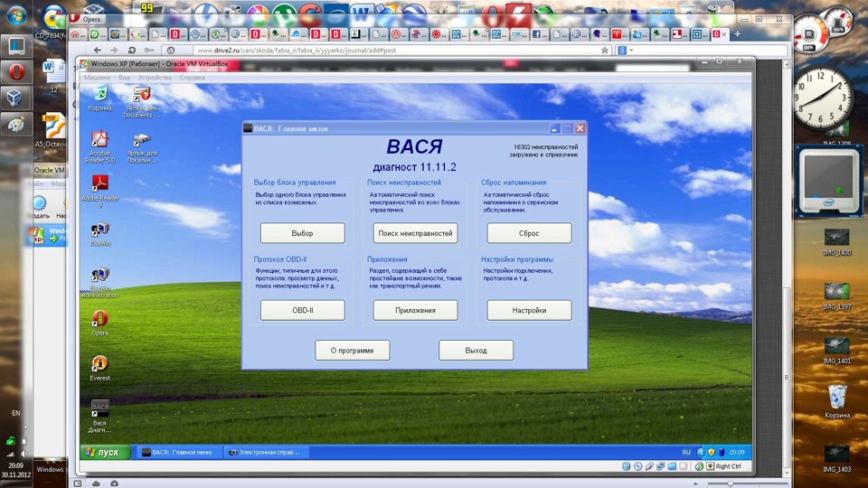The height and width of the screenshot is (488, 868).
Task: Go forward in Opera browser
Action: tap(114, 50)
